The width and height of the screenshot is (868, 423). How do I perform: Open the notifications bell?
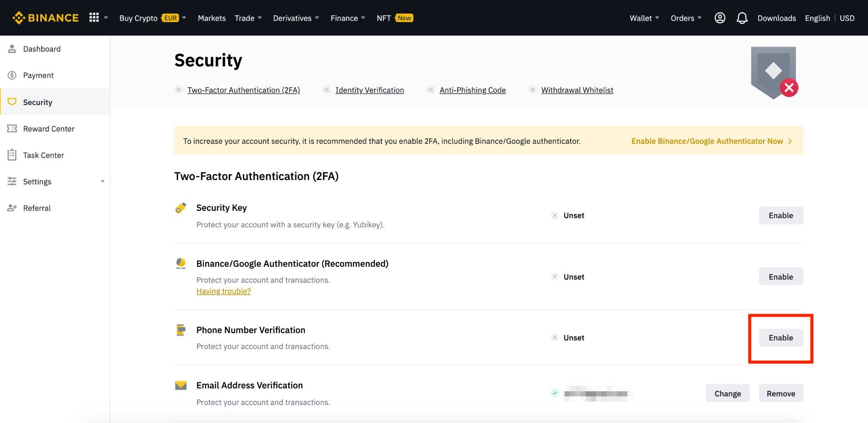click(x=742, y=18)
